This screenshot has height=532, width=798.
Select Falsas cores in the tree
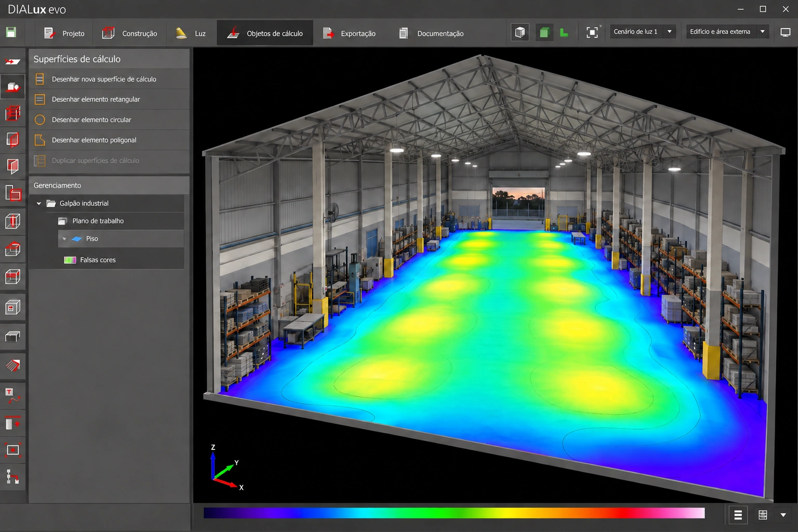click(98, 260)
